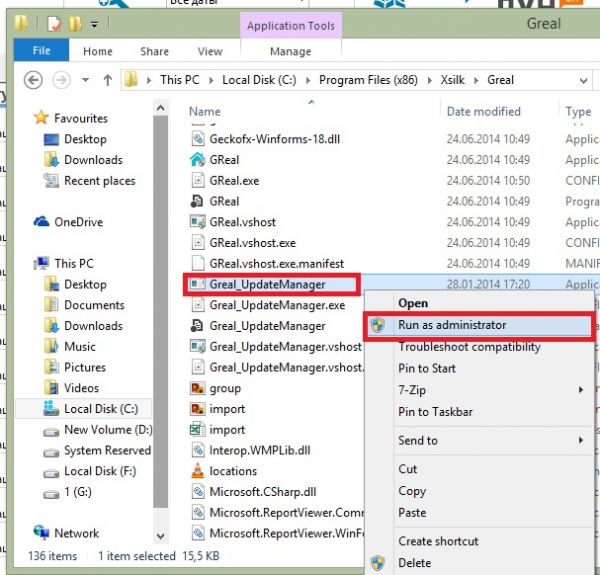Click navigation pane scroll down arrow
600x575 pixels.
pos(161,536)
